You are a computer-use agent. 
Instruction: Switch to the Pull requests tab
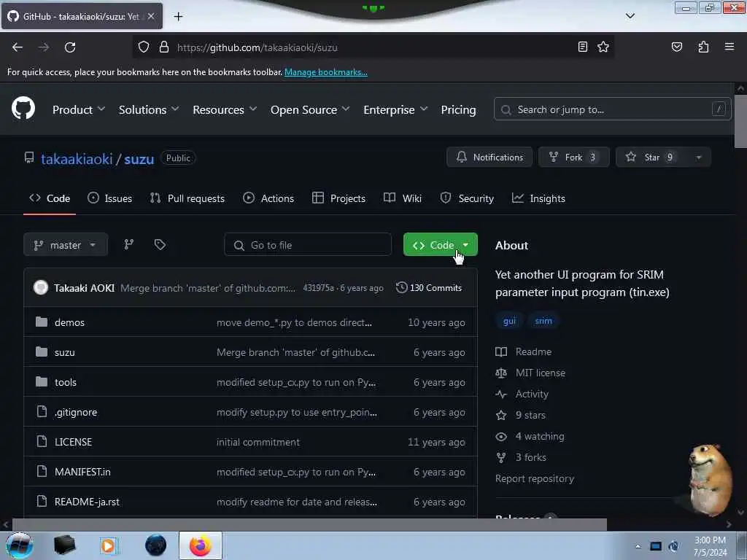pos(187,198)
